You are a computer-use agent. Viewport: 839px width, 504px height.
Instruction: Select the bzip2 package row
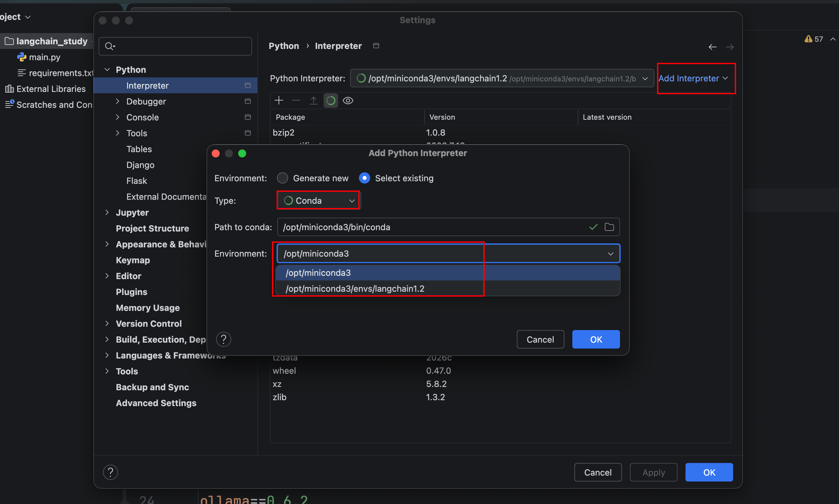(501, 133)
